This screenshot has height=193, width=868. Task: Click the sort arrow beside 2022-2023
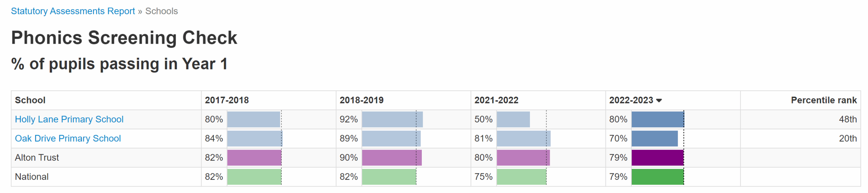point(659,100)
